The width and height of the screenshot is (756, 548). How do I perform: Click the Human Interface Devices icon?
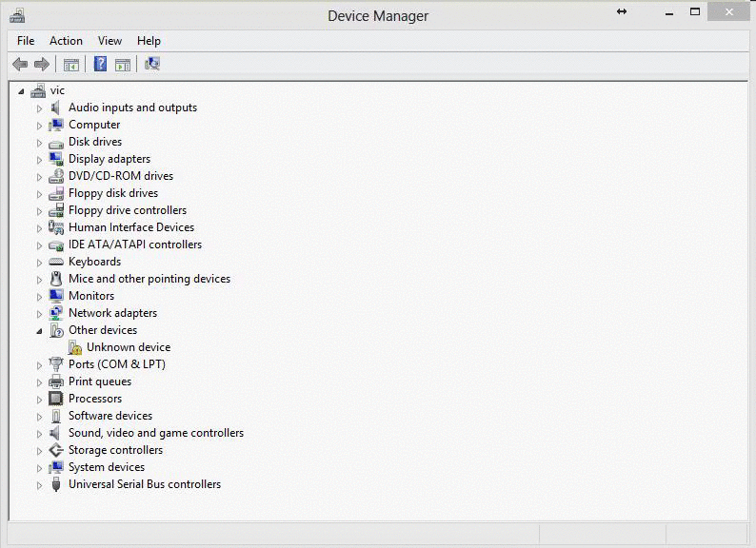point(56,227)
